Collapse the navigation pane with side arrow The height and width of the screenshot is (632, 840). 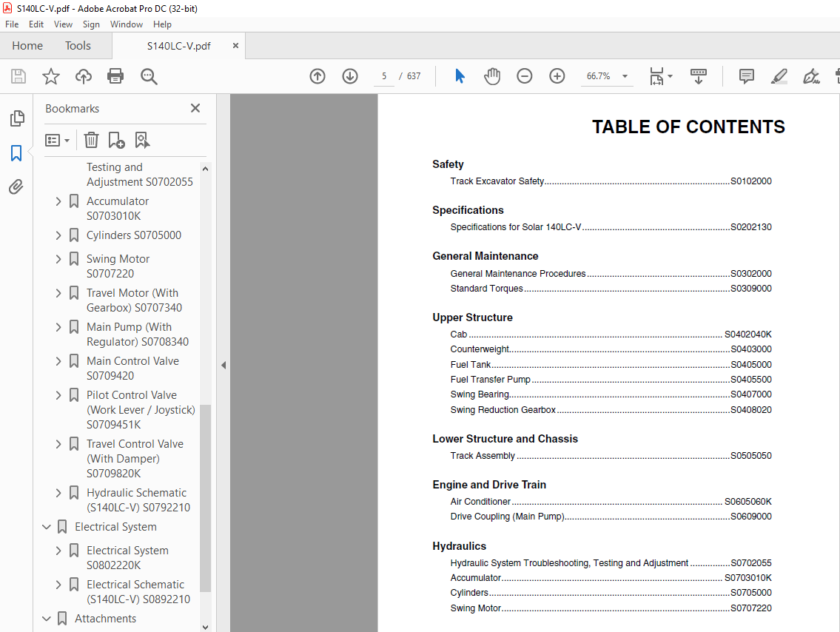[x=224, y=366]
